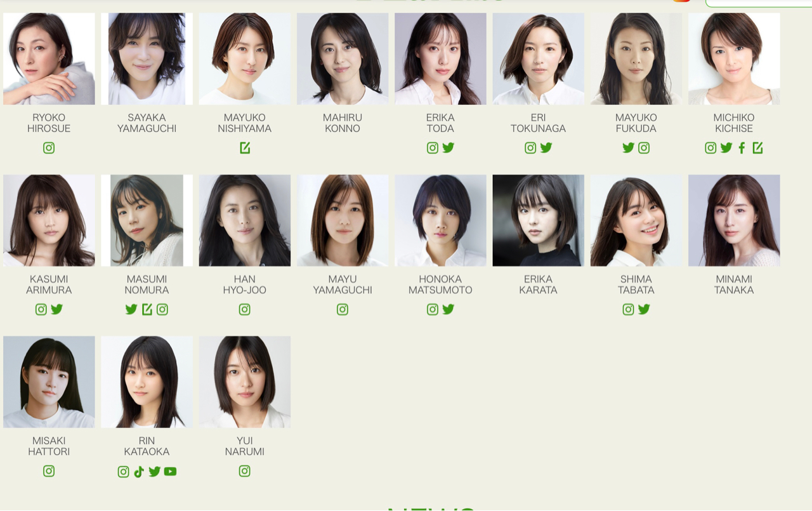
Task: Open Eri Tokunaga's profile photo
Action: click(x=539, y=59)
